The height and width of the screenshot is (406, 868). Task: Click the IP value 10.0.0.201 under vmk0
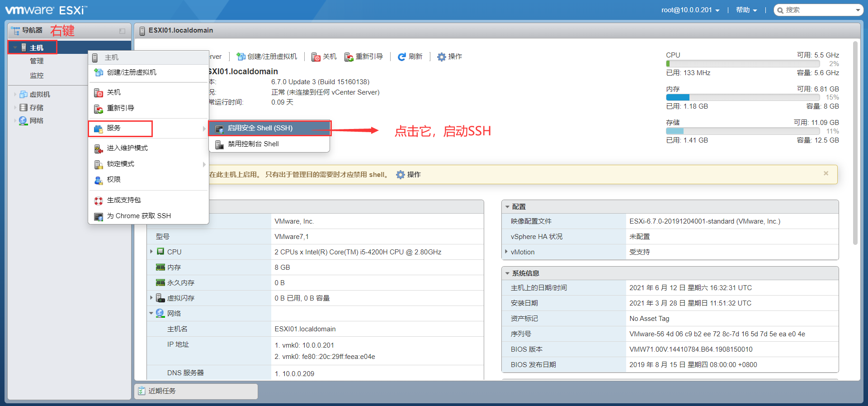[x=318, y=345]
